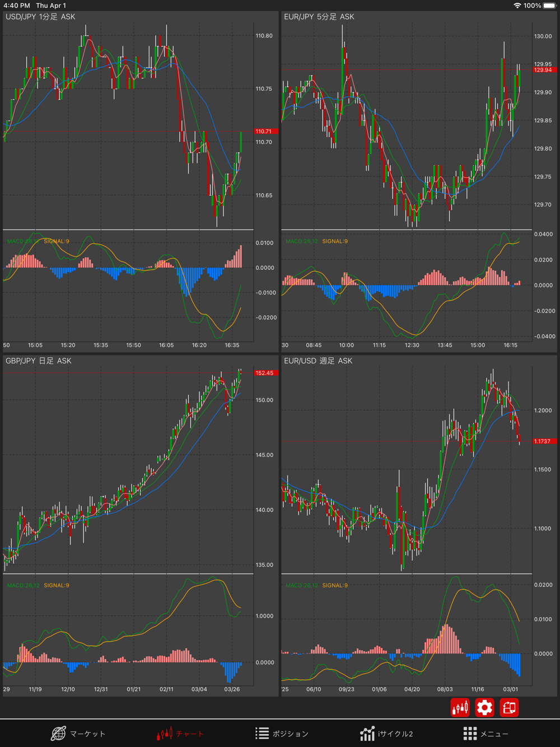Tap the EUR/USD 週足 ASK chart title
Image resolution: width=560 pixels, height=747 pixels.
318,361
